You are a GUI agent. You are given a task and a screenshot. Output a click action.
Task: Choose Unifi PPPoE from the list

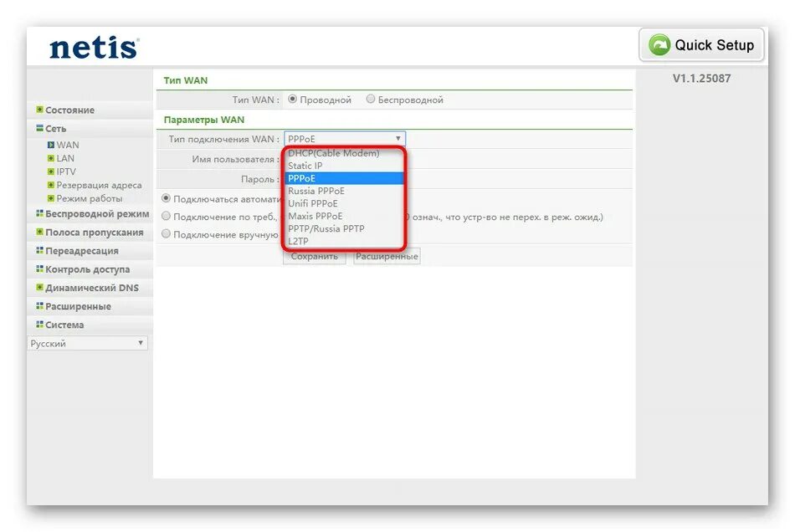[345, 203]
